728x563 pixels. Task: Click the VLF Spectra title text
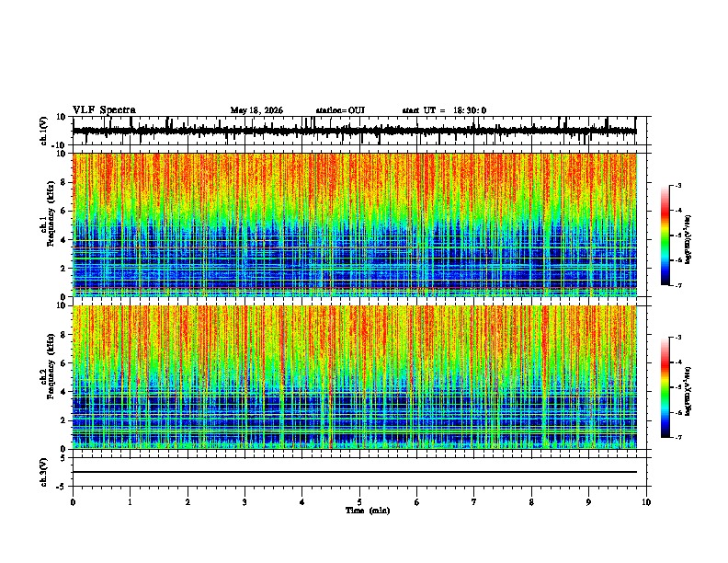click(104, 110)
